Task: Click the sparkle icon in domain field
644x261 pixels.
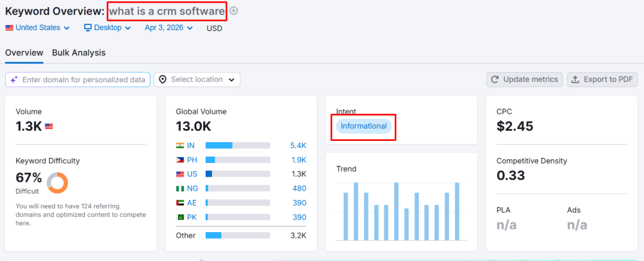Action: click(14, 80)
